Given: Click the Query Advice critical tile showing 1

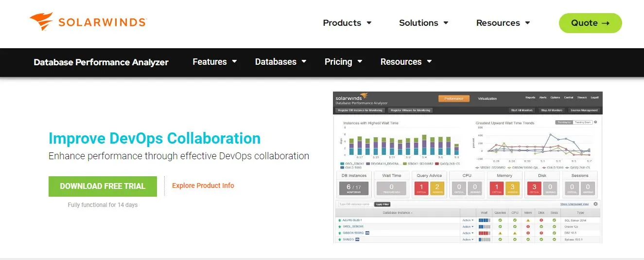Looking at the screenshot, I should 421,188.
